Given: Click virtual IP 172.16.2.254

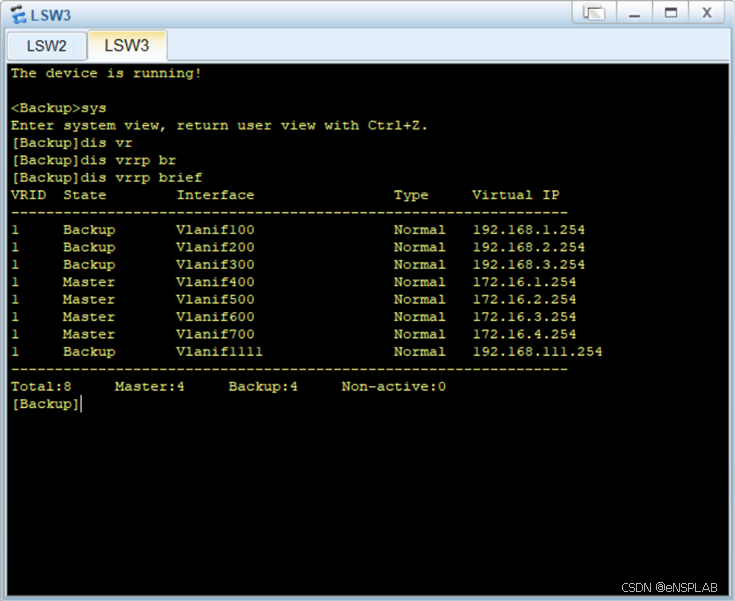Looking at the screenshot, I should coord(525,299).
